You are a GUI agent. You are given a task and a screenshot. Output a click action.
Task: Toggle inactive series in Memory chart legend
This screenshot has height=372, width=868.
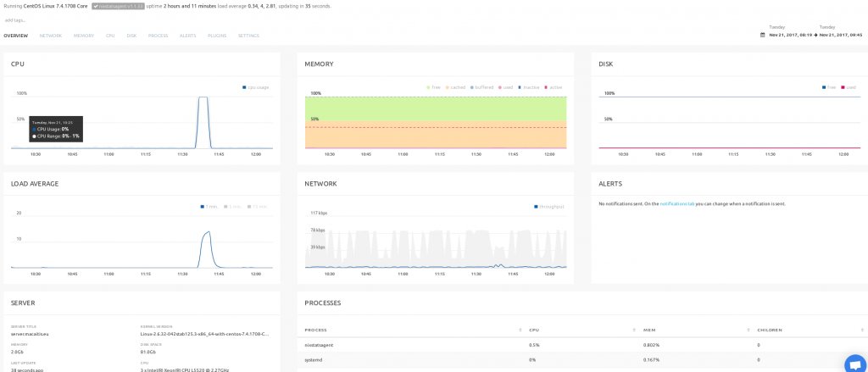[528, 87]
